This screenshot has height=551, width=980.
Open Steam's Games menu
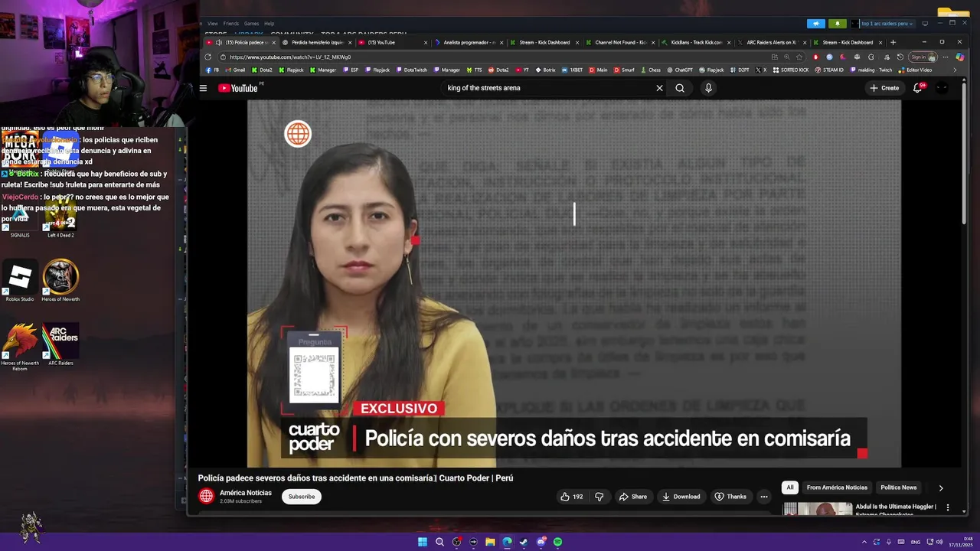click(x=251, y=23)
